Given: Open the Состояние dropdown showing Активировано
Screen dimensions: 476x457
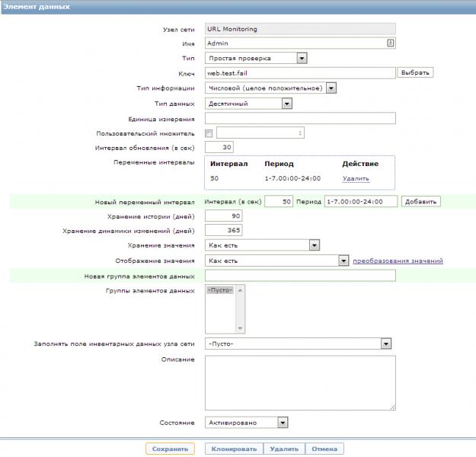Looking at the screenshot, I should click(247, 423).
